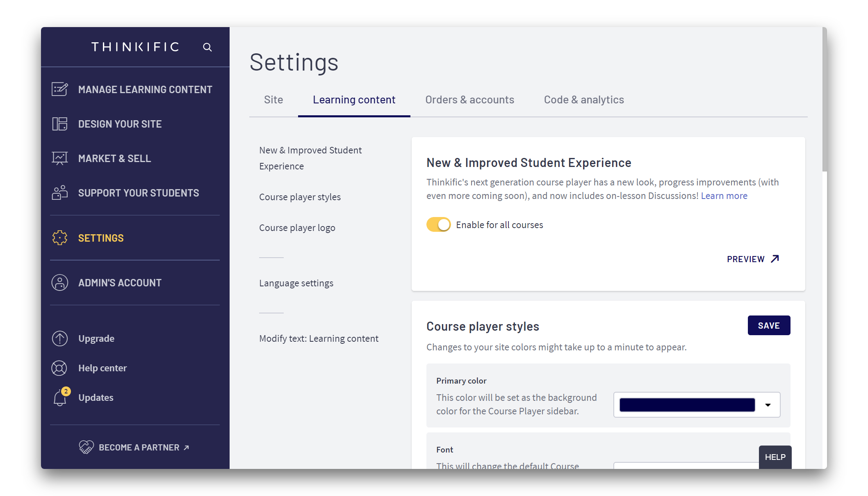Open the Primary color dropdown arrow
868x496 pixels.
(x=768, y=405)
